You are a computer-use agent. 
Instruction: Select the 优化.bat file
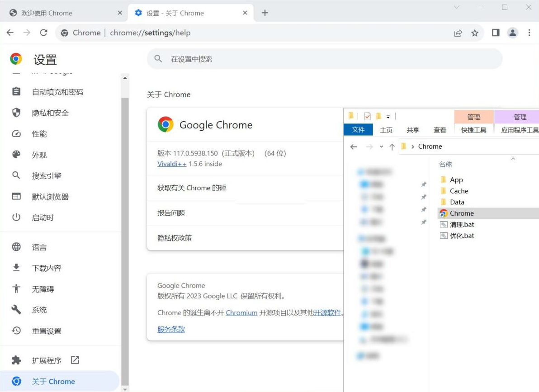(x=462, y=236)
